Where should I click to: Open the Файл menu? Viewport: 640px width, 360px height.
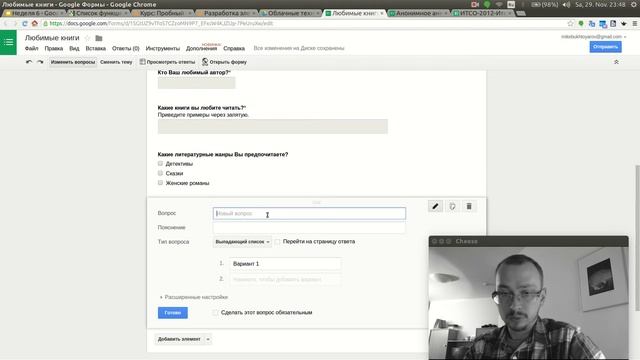coord(31,48)
